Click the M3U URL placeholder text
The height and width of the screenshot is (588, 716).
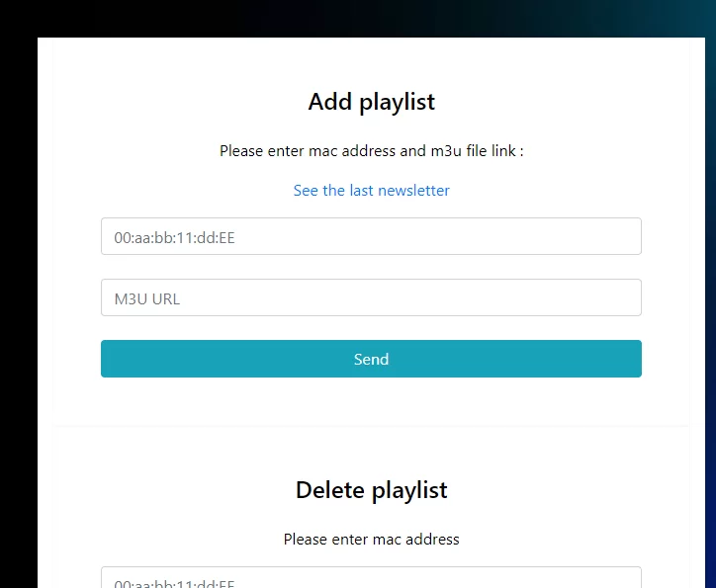(147, 298)
